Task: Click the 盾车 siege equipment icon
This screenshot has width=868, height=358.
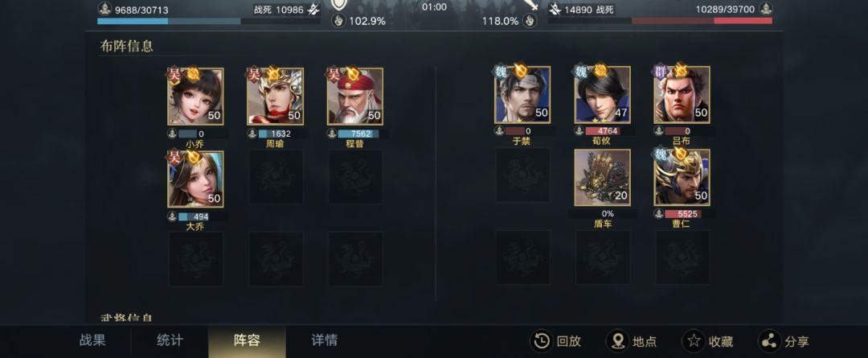Action: coord(602,177)
